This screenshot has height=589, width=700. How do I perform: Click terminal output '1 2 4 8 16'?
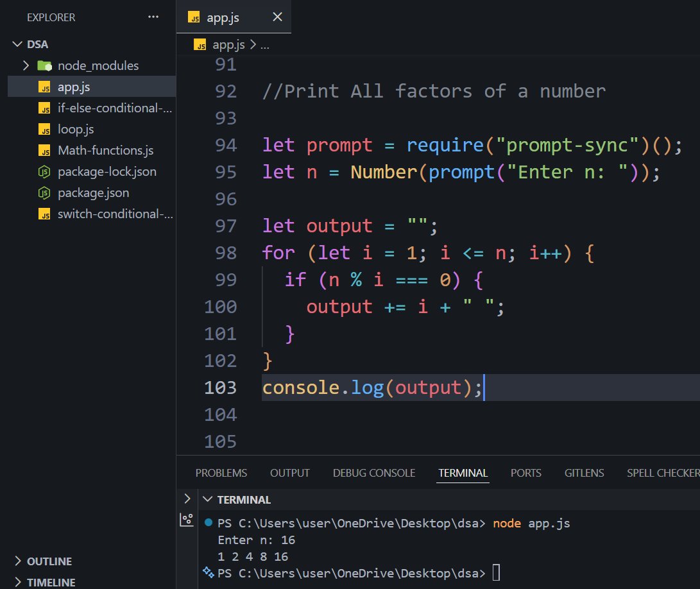click(253, 556)
